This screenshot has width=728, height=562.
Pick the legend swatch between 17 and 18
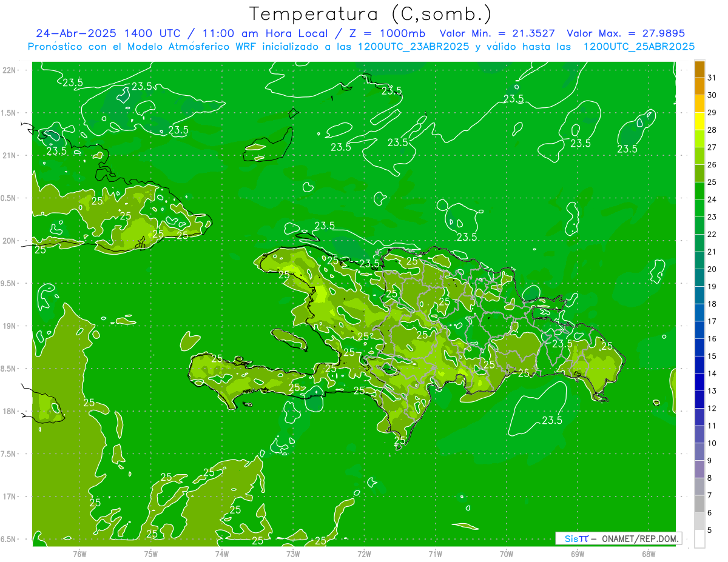coord(699,313)
